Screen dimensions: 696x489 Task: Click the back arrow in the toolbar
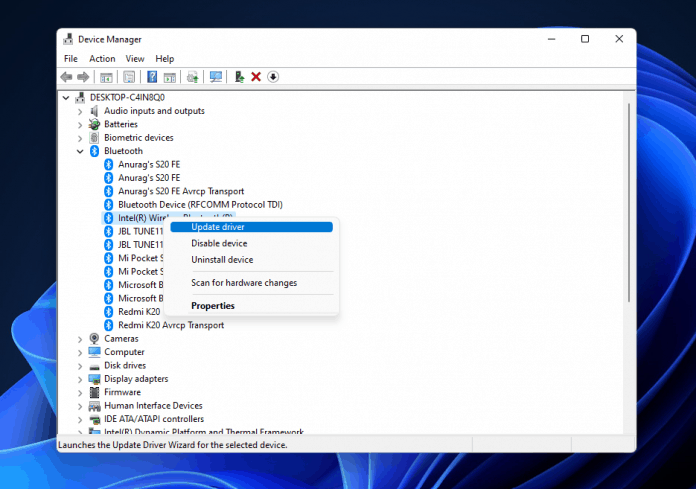click(67, 77)
